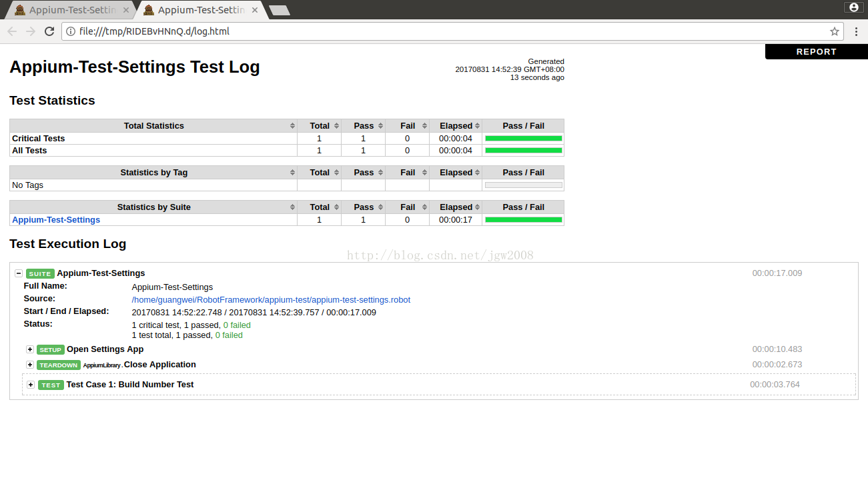Close the second Appium-Test-Settings tab

tap(254, 10)
